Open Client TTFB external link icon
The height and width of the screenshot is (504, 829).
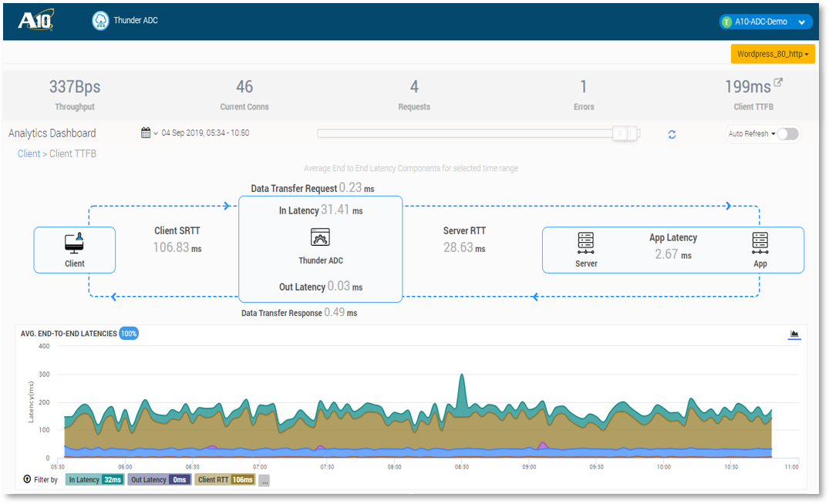pyautogui.click(x=777, y=82)
